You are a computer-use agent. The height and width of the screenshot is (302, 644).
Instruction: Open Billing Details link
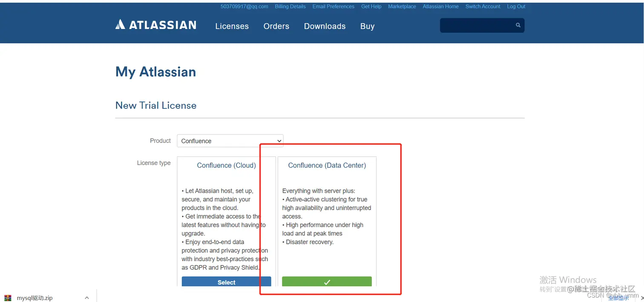tap(290, 6)
